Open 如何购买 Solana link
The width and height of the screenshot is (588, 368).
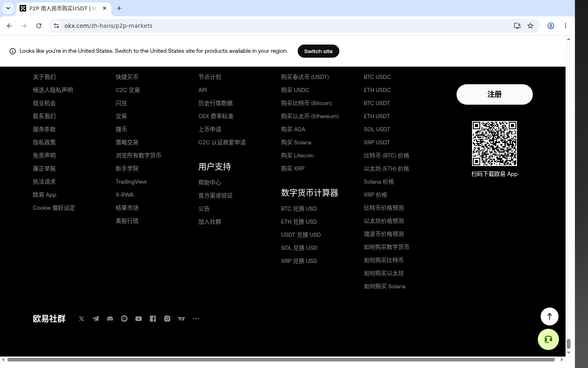coord(385,286)
